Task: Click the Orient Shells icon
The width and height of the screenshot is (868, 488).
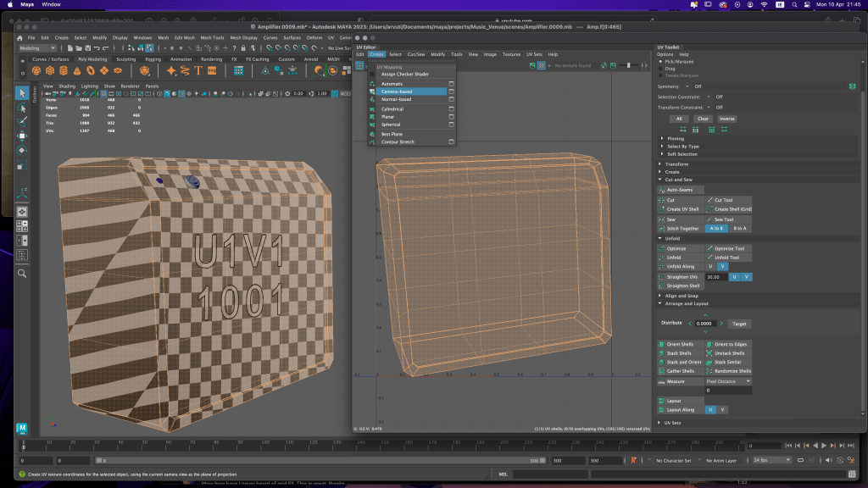Action: [661, 344]
